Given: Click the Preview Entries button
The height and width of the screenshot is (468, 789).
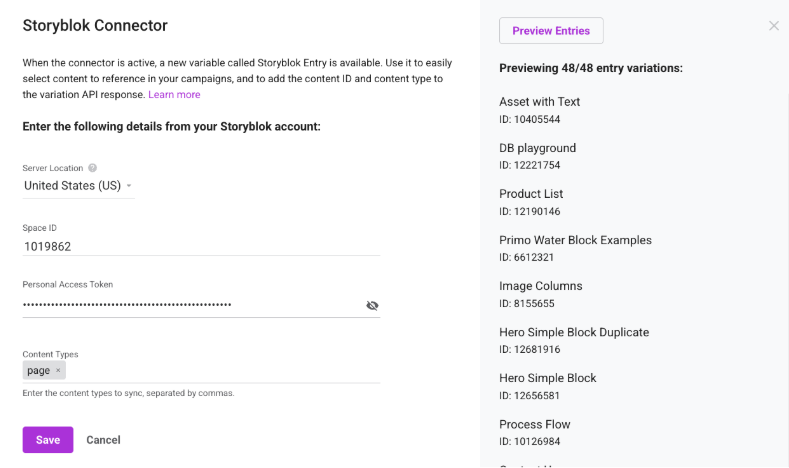Looking at the screenshot, I should (551, 31).
